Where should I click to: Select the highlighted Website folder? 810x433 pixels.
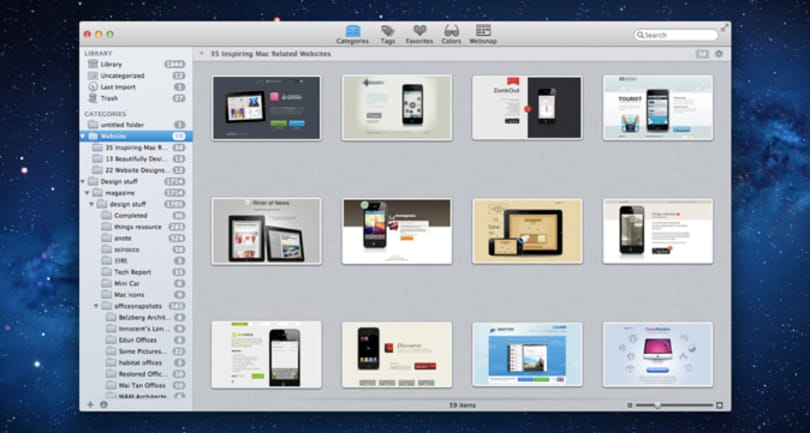[136, 136]
